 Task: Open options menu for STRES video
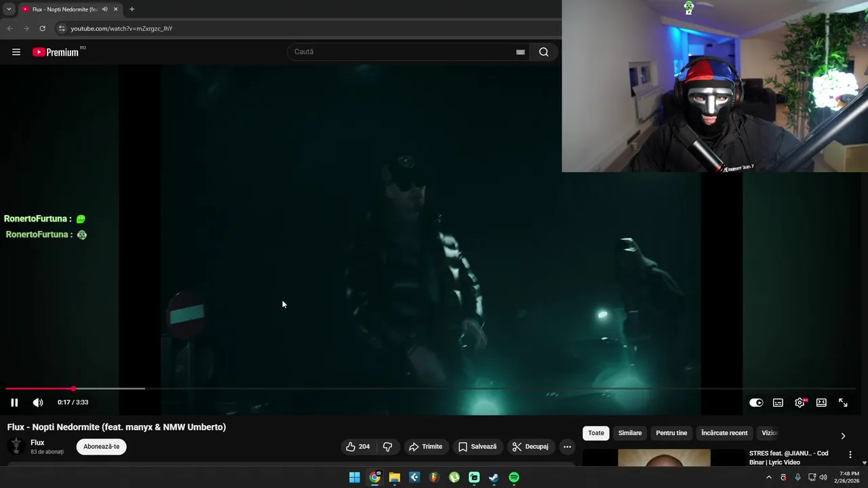pos(850,455)
